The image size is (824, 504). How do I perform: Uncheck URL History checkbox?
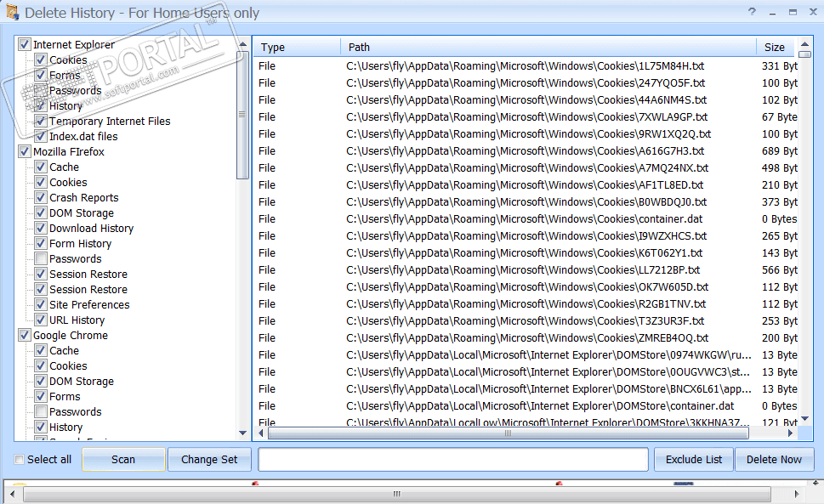point(41,320)
